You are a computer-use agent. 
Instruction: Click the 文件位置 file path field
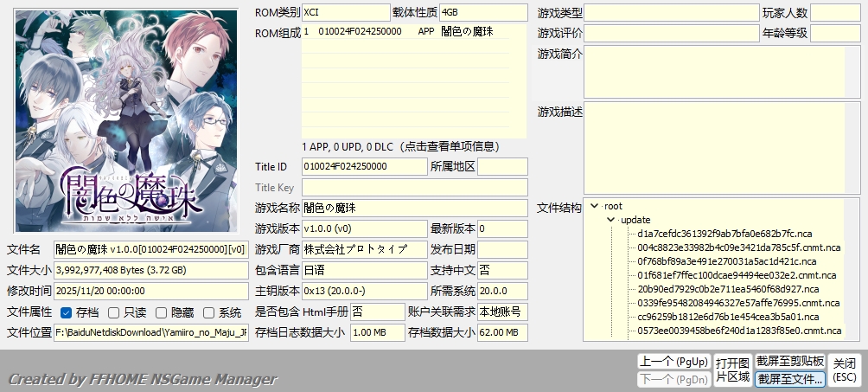[151, 332]
